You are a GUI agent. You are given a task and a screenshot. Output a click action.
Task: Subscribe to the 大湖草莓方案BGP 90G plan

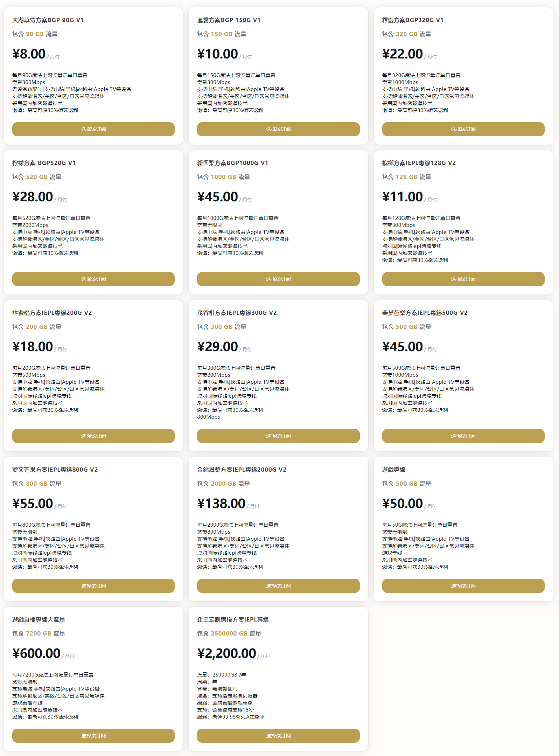point(93,129)
